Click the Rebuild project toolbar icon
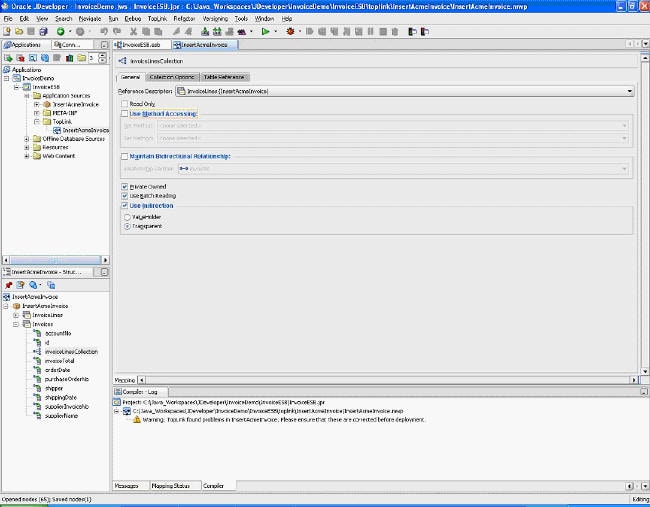The height and width of the screenshot is (507, 650). (x=217, y=32)
